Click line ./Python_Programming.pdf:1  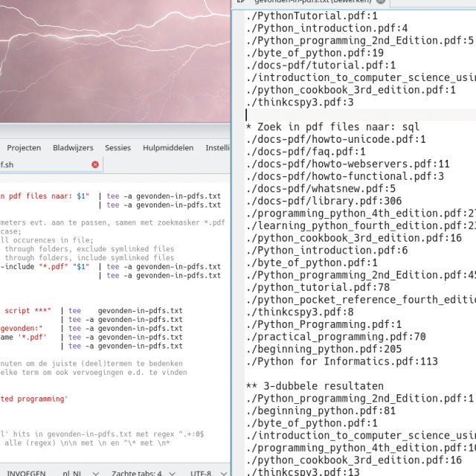(x=324, y=324)
